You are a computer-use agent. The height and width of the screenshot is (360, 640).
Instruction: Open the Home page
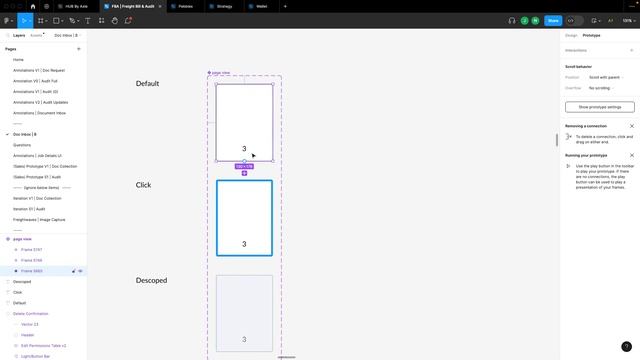pos(18,60)
